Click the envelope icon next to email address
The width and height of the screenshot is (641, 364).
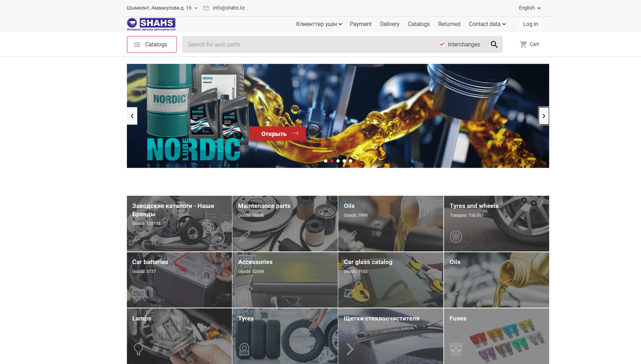[x=206, y=8]
